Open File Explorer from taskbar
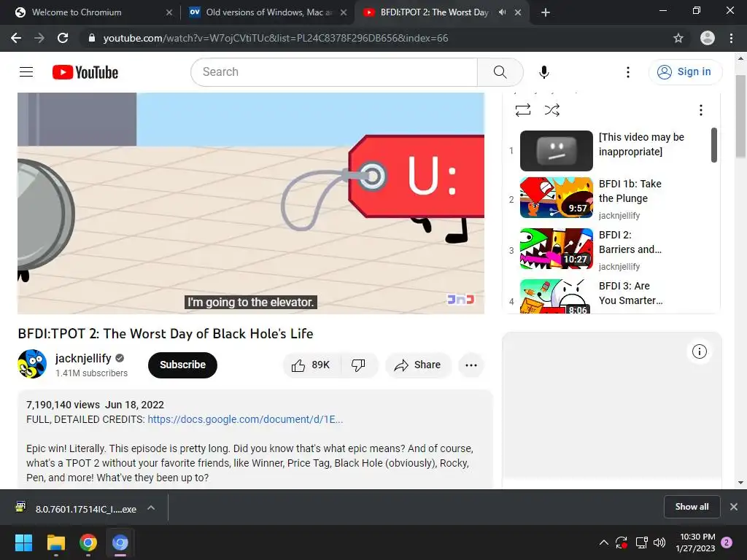The image size is (747, 560). coord(55,542)
